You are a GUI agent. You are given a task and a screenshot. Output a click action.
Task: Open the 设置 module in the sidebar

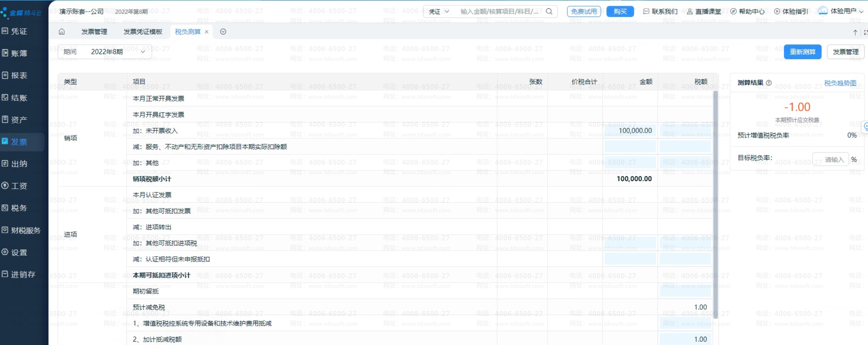(x=14, y=252)
